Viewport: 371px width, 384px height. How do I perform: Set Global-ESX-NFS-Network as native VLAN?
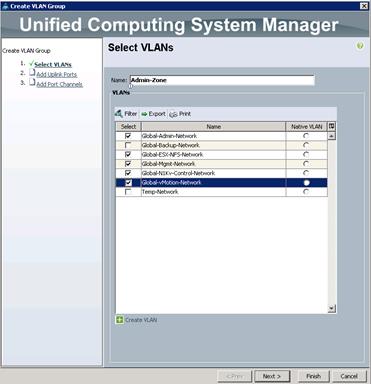pyautogui.click(x=306, y=154)
